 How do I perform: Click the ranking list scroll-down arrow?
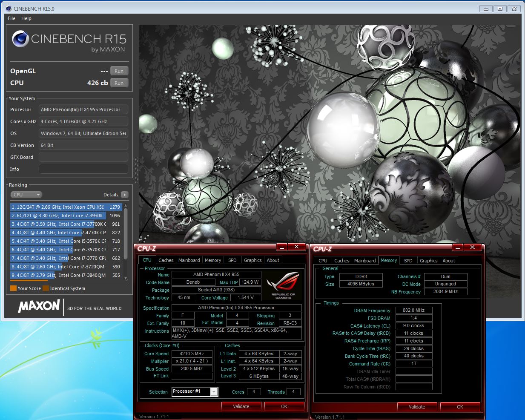(126, 278)
